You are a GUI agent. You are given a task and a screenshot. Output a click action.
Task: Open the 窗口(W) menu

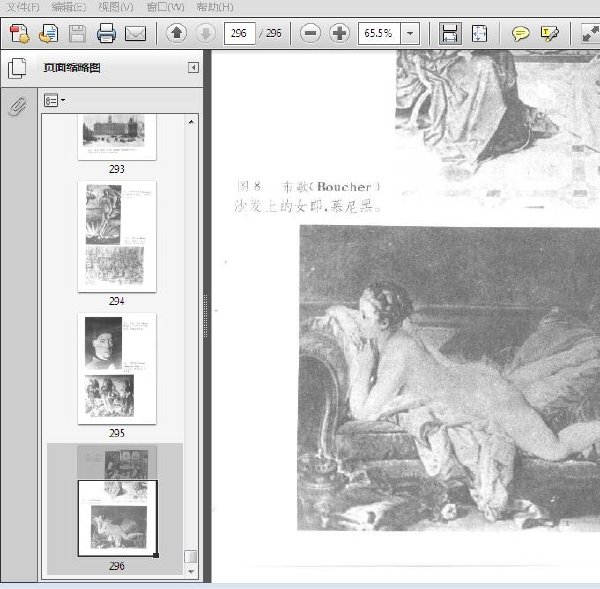pyautogui.click(x=165, y=7)
